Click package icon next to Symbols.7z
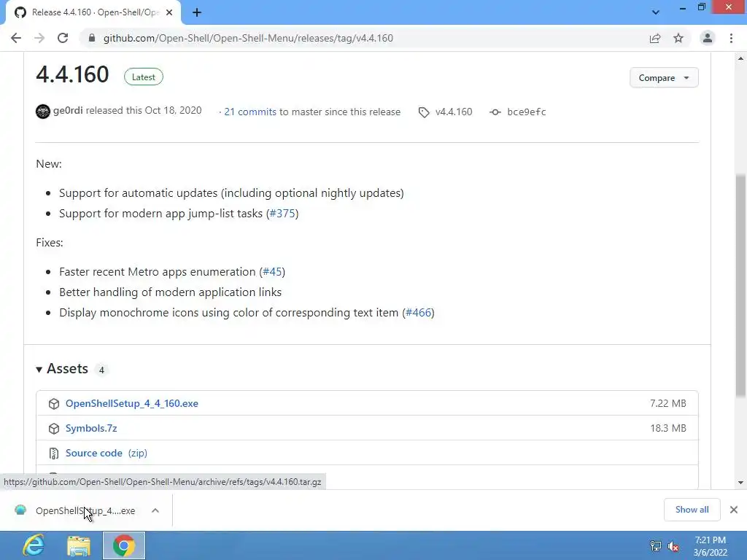Screen dimensions: 747x560 54,429
